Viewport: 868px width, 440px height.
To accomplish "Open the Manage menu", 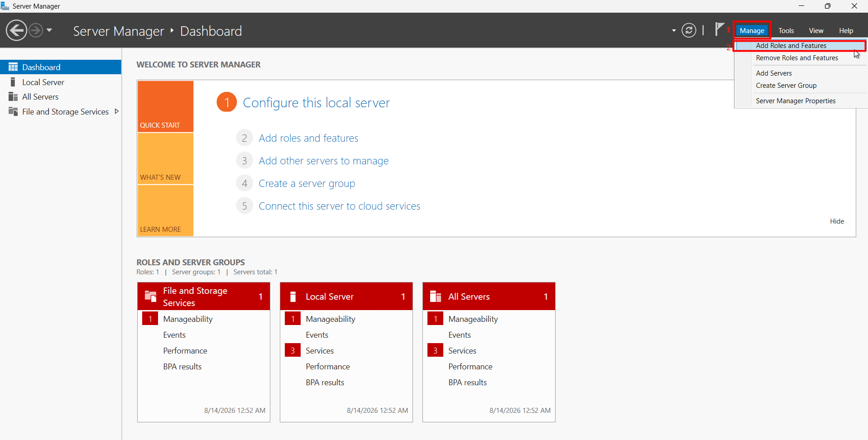I will click(x=752, y=30).
